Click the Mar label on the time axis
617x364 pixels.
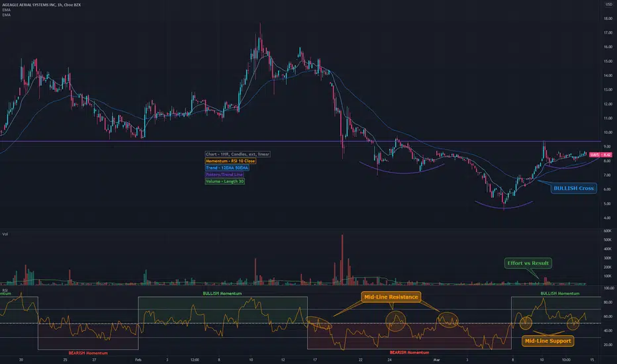pyautogui.click(x=436, y=359)
